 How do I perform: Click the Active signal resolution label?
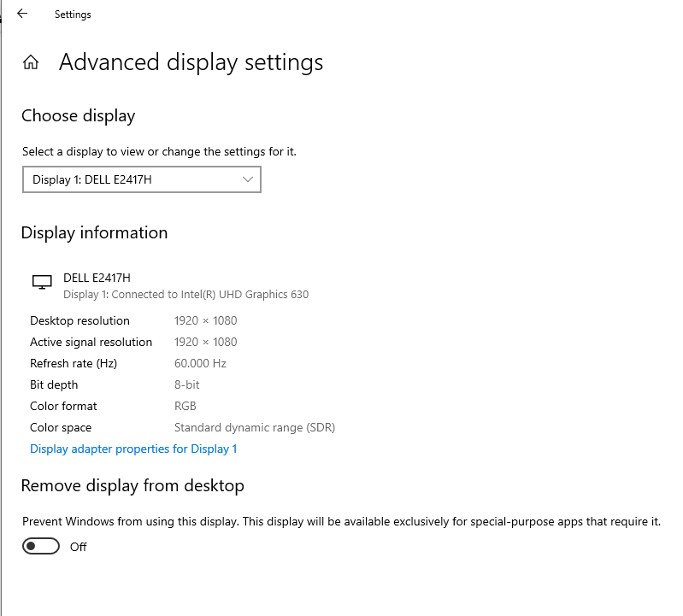pyautogui.click(x=91, y=342)
